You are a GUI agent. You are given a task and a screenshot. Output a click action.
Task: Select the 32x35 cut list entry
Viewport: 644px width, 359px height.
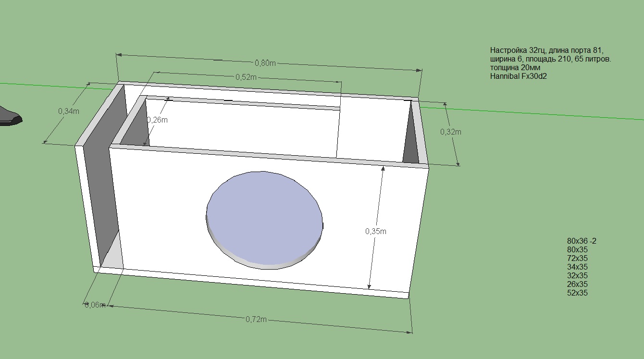pyautogui.click(x=577, y=275)
